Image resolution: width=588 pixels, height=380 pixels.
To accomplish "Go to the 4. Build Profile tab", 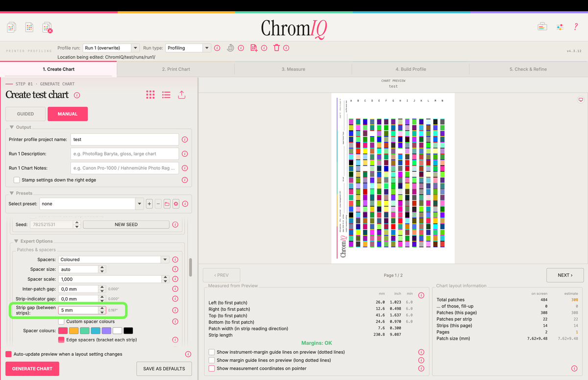I will coord(411,69).
